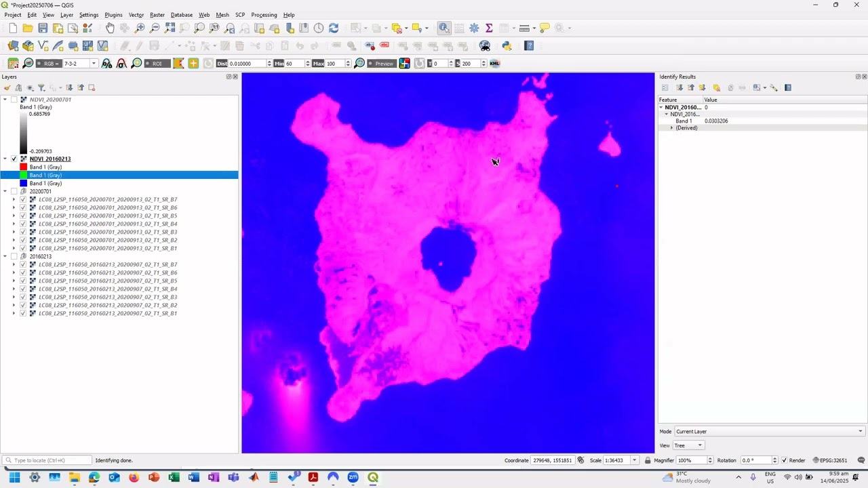
Task: Toggle visibility of the 20160213 group
Action: [x=14, y=256]
